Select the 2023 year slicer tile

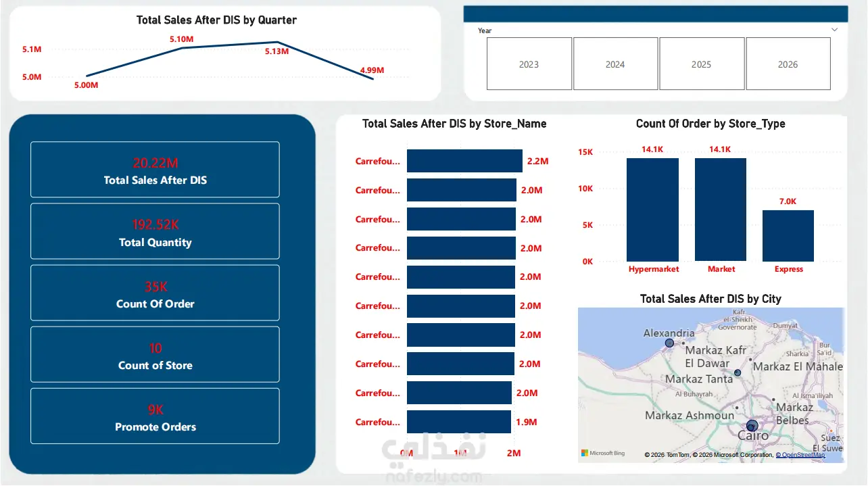529,64
